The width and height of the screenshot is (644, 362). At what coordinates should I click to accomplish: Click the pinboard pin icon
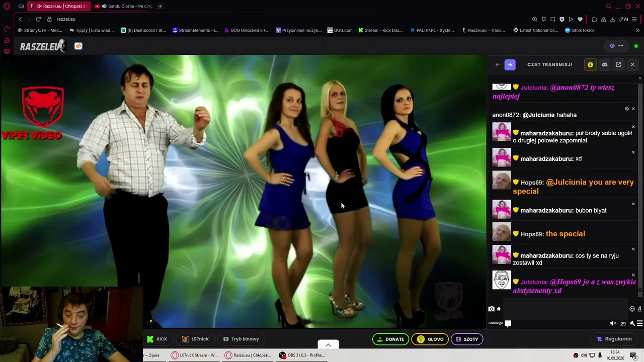coord(543,19)
